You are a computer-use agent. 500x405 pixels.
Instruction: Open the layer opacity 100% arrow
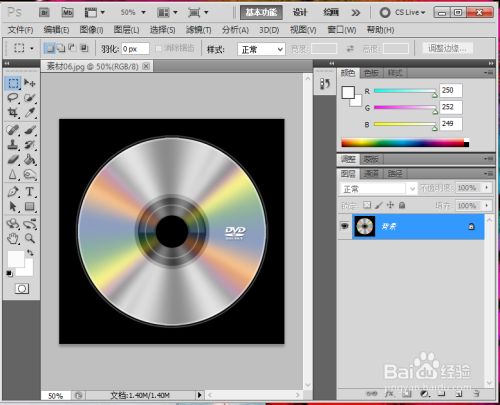[487, 188]
